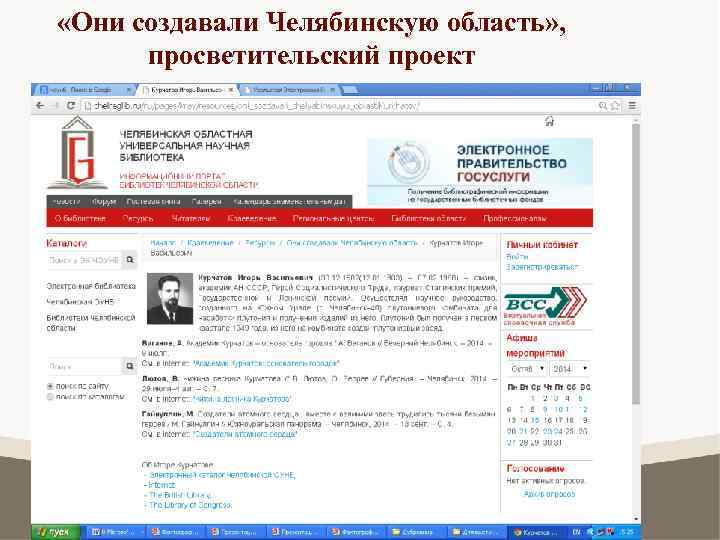Click 'Войти' in Личный кабинет
The height and width of the screenshot is (540, 720).
click(517, 256)
